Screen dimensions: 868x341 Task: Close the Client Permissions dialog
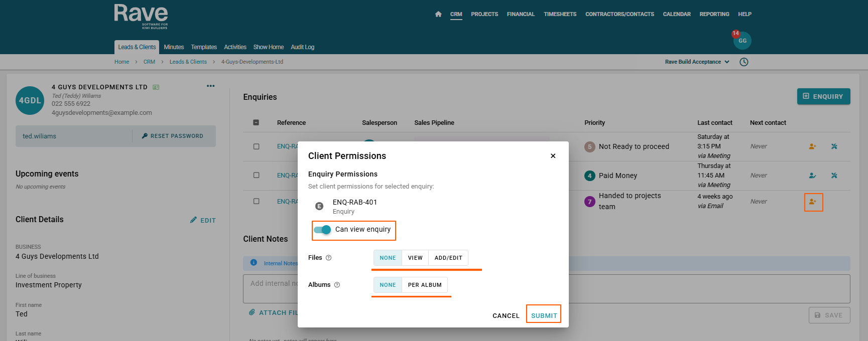[553, 156]
